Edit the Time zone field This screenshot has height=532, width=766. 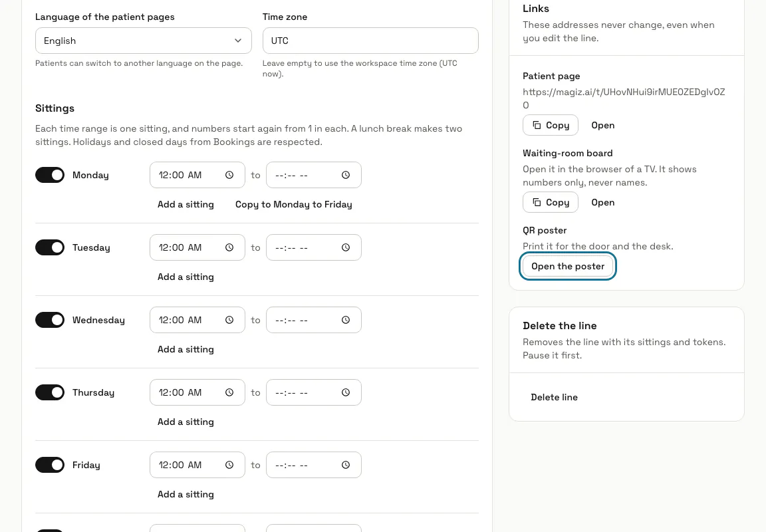click(x=370, y=41)
